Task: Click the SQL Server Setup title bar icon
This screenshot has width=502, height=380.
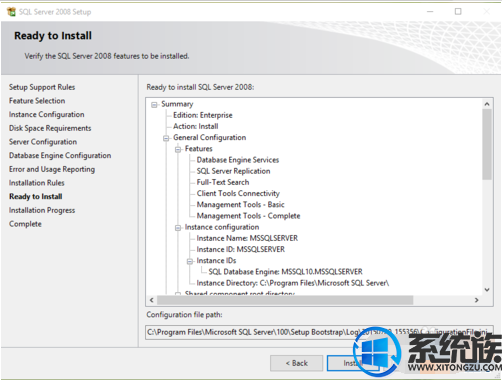Action: (11, 12)
